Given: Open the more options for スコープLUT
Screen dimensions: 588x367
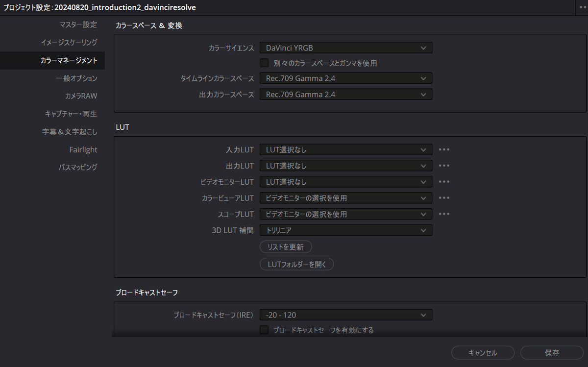Looking at the screenshot, I should tap(444, 214).
